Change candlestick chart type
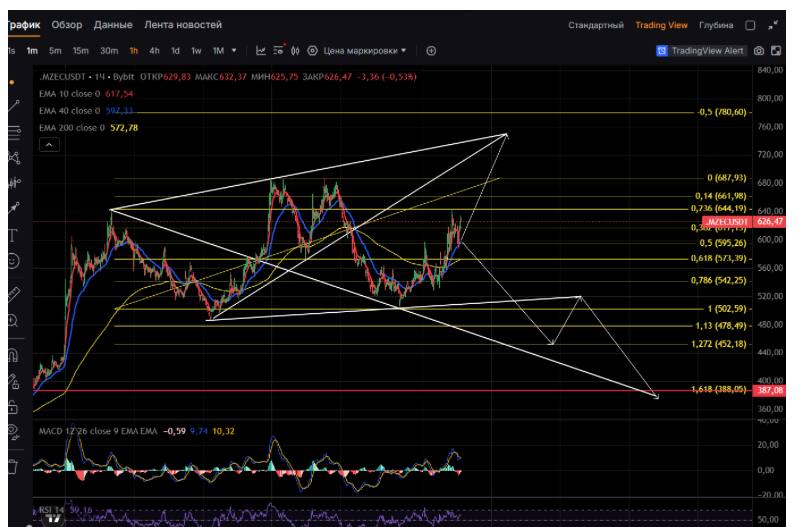The height and width of the screenshot is (527, 812). point(295,51)
